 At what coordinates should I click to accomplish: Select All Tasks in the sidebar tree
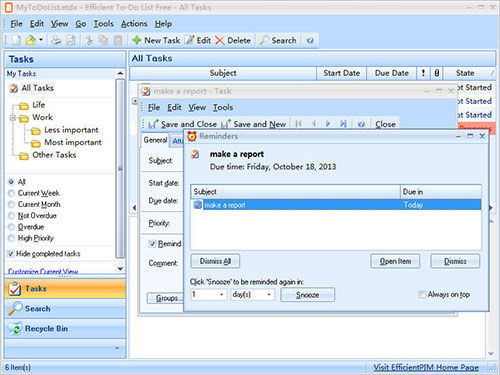click(37, 88)
